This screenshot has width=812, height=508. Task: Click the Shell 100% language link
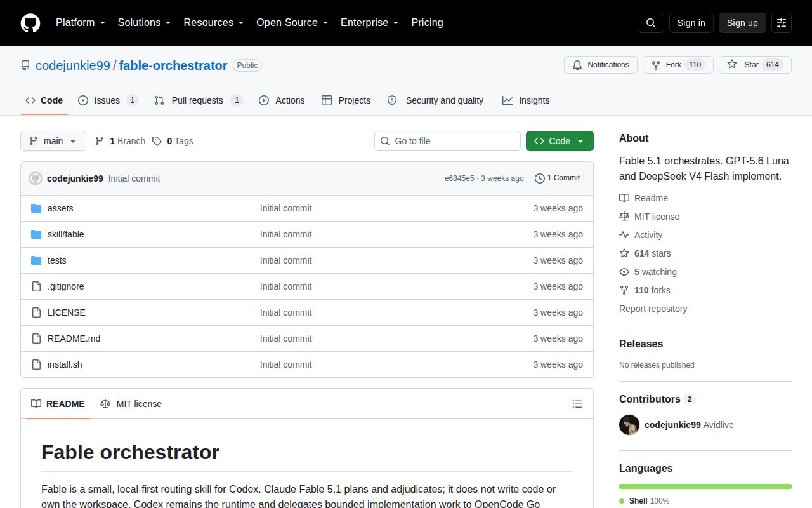(x=645, y=501)
